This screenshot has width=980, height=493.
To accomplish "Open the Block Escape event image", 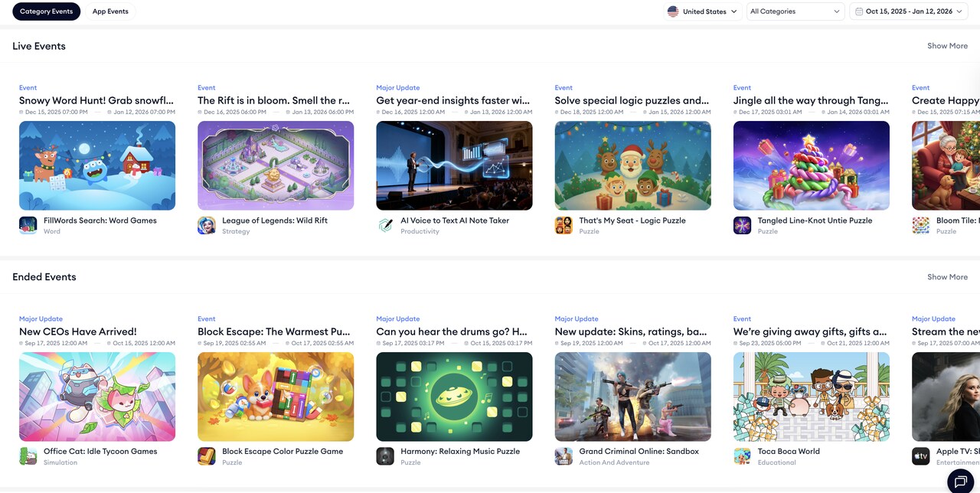I will click(x=276, y=397).
